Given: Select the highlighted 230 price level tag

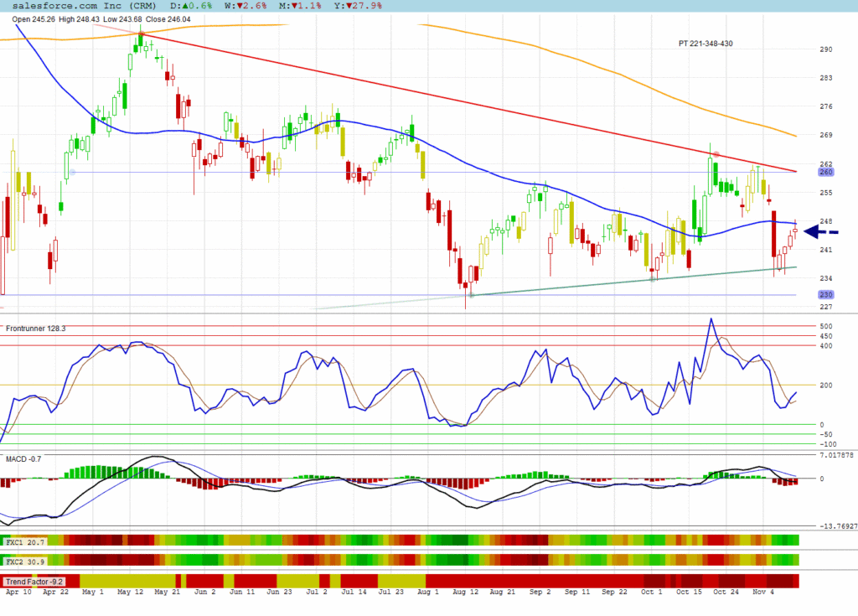Looking at the screenshot, I should click(x=824, y=294).
